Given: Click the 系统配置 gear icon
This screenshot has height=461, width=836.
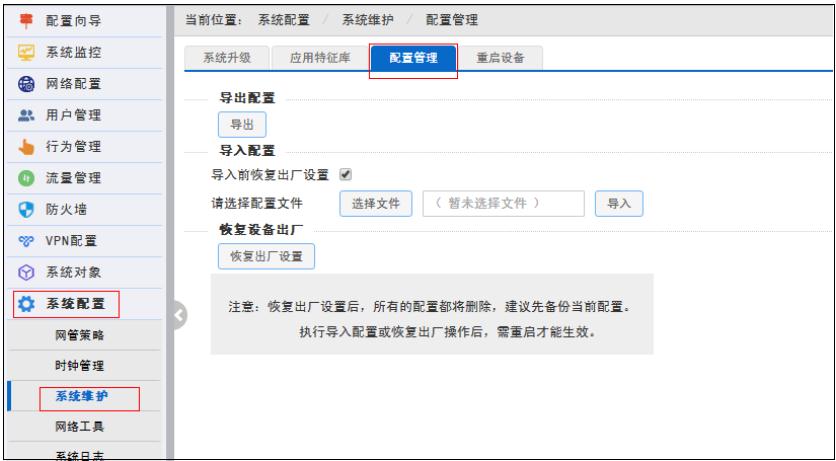Looking at the screenshot, I should point(26,304).
